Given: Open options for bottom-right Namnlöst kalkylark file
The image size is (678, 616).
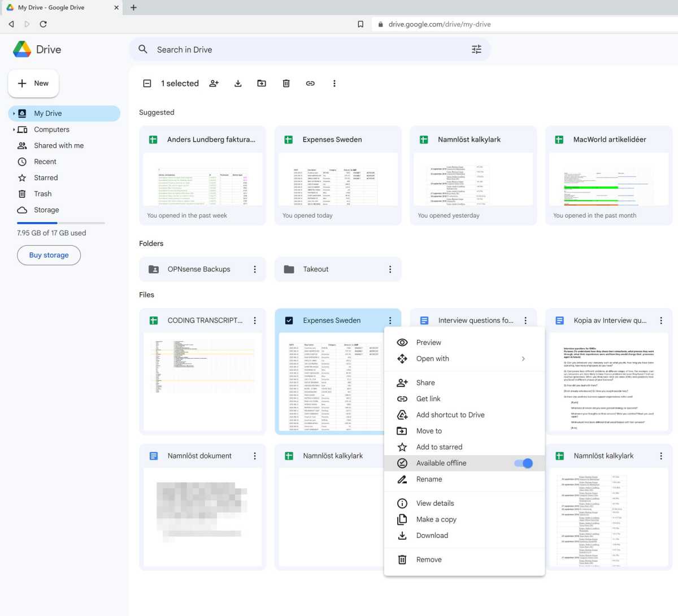Looking at the screenshot, I should tap(661, 456).
